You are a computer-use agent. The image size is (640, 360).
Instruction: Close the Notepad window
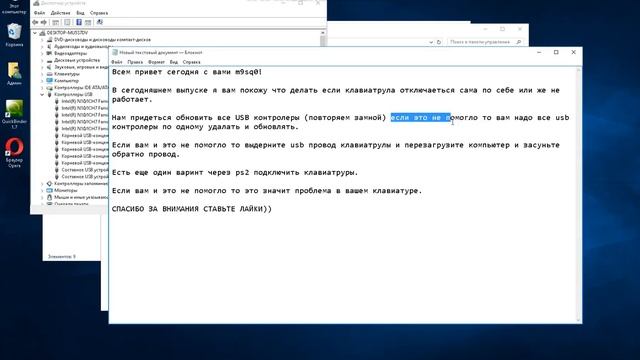573,52
